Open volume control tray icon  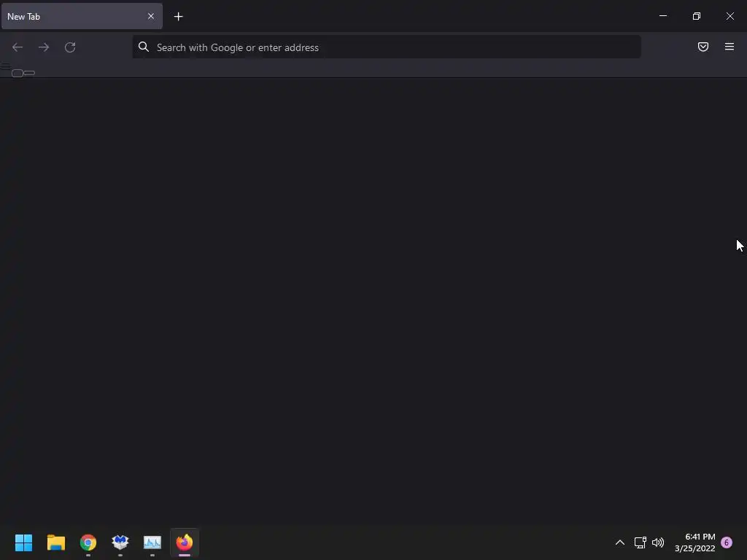[658, 542]
